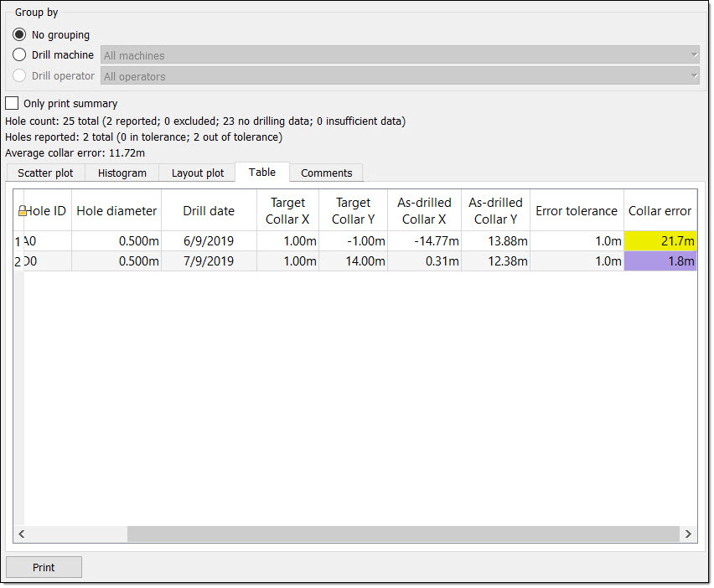This screenshot has height=588, width=714.
Task: Click the 6/9/2019 drill date cell
Action: click(209, 240)
